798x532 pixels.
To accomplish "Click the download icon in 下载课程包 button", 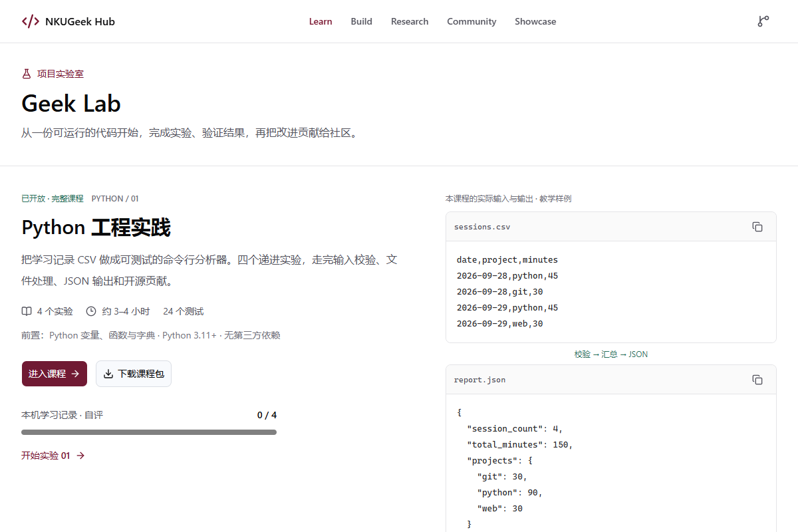I will point(108,374).
